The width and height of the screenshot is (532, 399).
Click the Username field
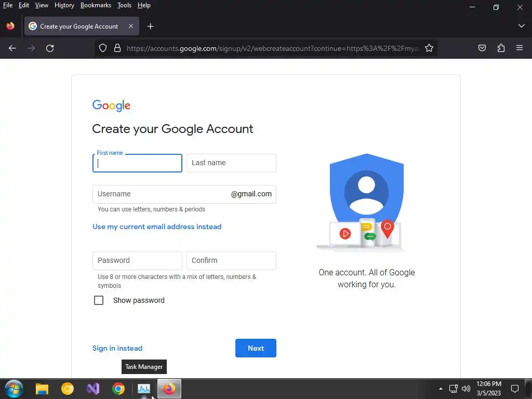tap(184, 194)
